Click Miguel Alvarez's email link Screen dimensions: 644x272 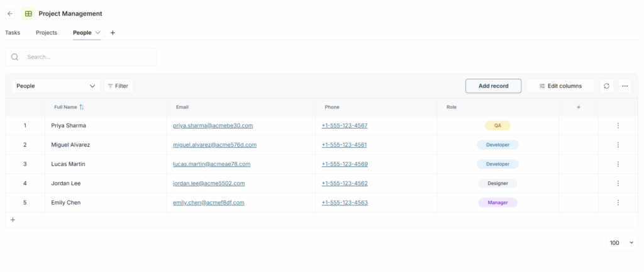pyautogui.click(x=214, y=145)
